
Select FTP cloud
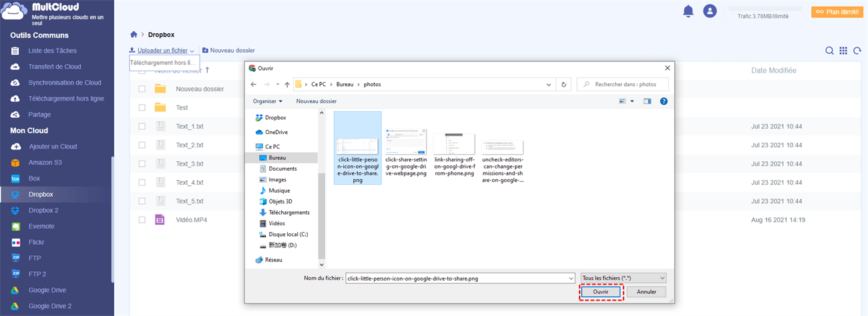point(35,259)
